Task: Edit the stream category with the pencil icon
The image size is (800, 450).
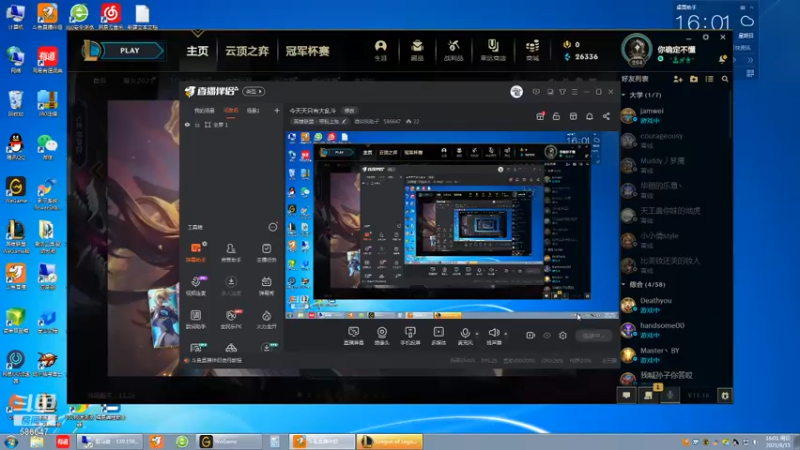Action: coord(344,121)
